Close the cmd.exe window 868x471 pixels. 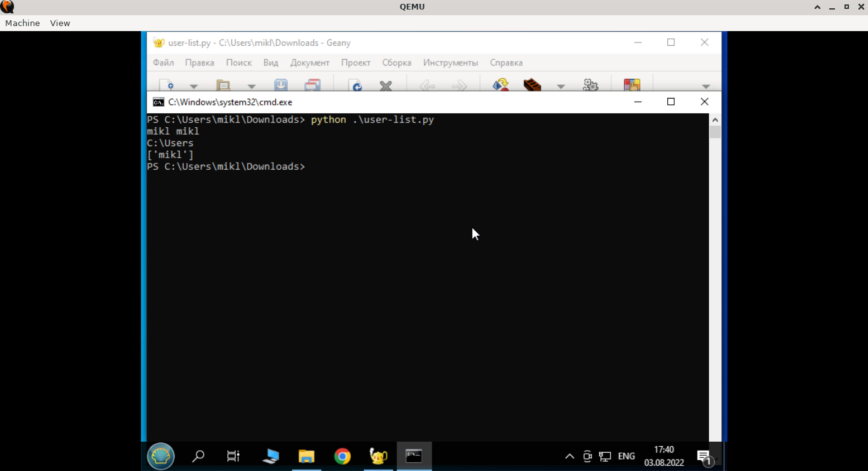[704, 102]
